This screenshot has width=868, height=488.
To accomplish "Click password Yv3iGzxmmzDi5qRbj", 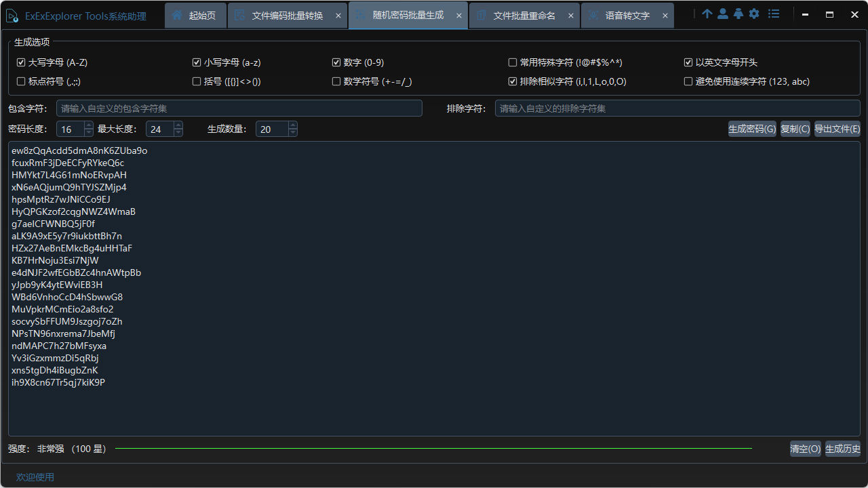I will [x=55, y=358].
